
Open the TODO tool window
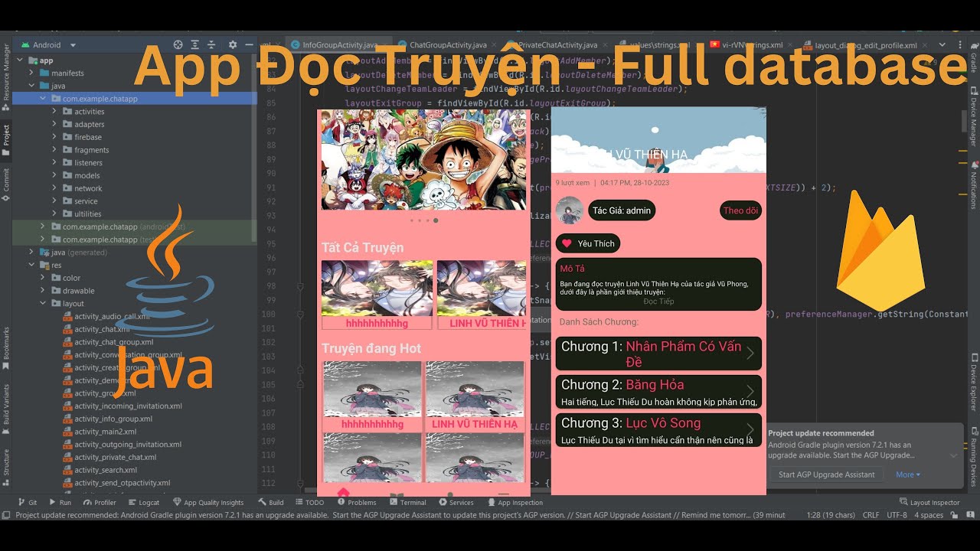309,503
